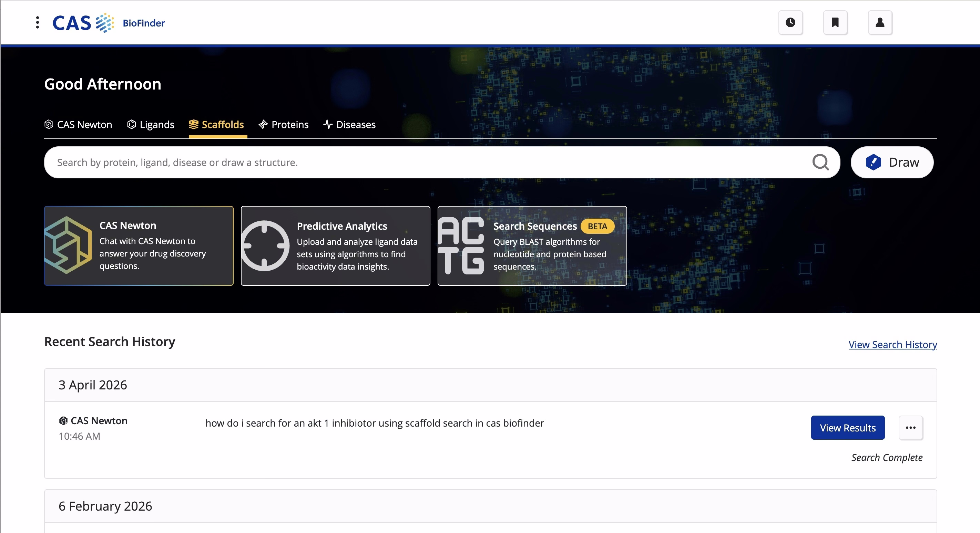
Task: Switch to the Ligands tab
Action: click(x=151, y=125)
